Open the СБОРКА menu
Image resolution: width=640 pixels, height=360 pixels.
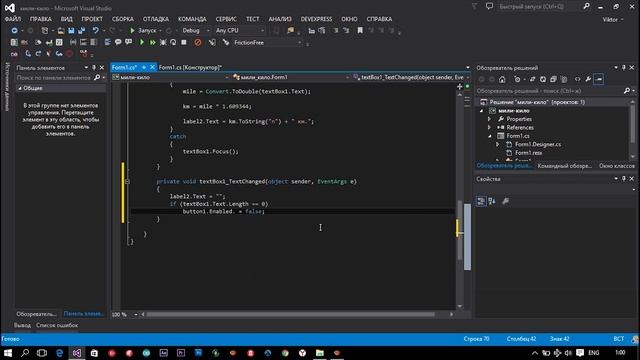(122, 19)
